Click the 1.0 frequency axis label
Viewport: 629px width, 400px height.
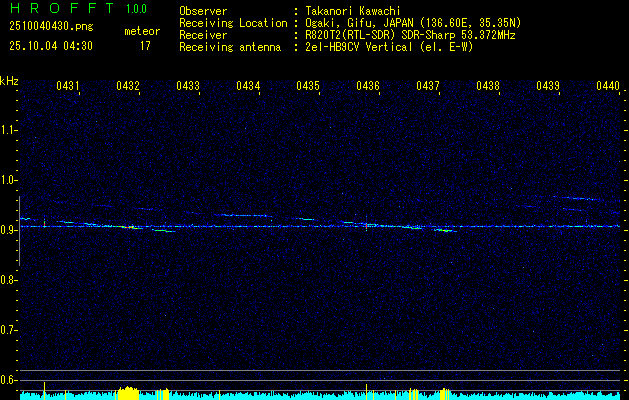pyautogui.click(x=9, y=180)
